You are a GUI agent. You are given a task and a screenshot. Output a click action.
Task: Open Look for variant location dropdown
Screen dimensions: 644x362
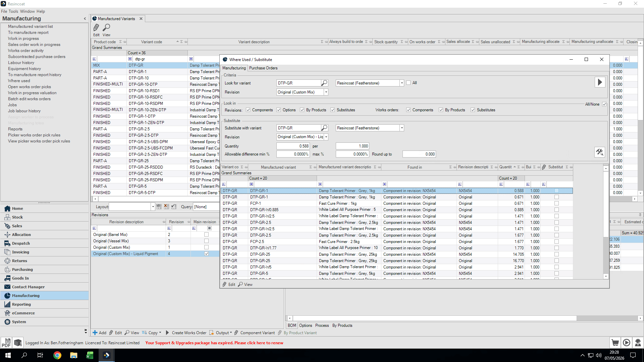(401, 83)
